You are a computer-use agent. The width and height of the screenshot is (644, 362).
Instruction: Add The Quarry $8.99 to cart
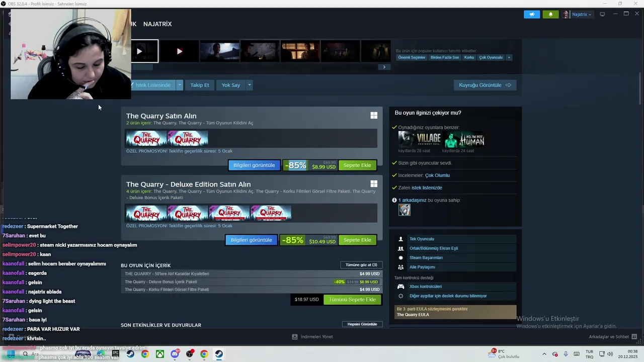(357, 165)
